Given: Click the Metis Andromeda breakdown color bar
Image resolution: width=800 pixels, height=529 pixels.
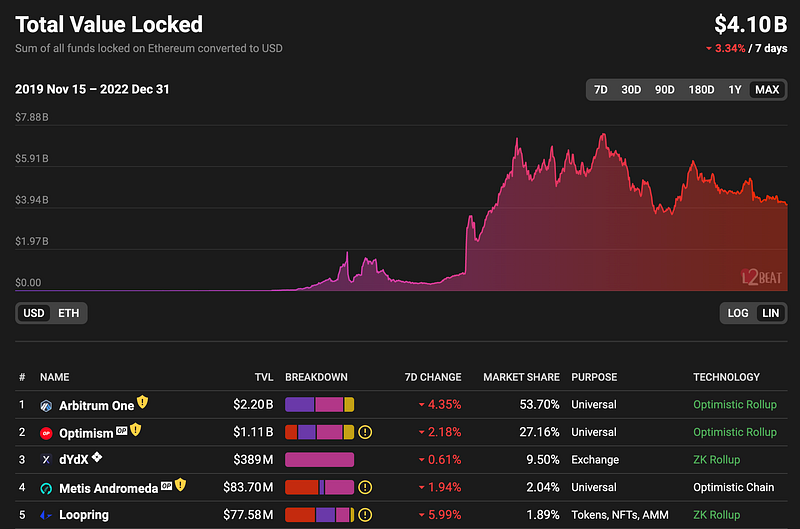Looking at the screenshot, I should pyautogui.click(x=319, y=488).
